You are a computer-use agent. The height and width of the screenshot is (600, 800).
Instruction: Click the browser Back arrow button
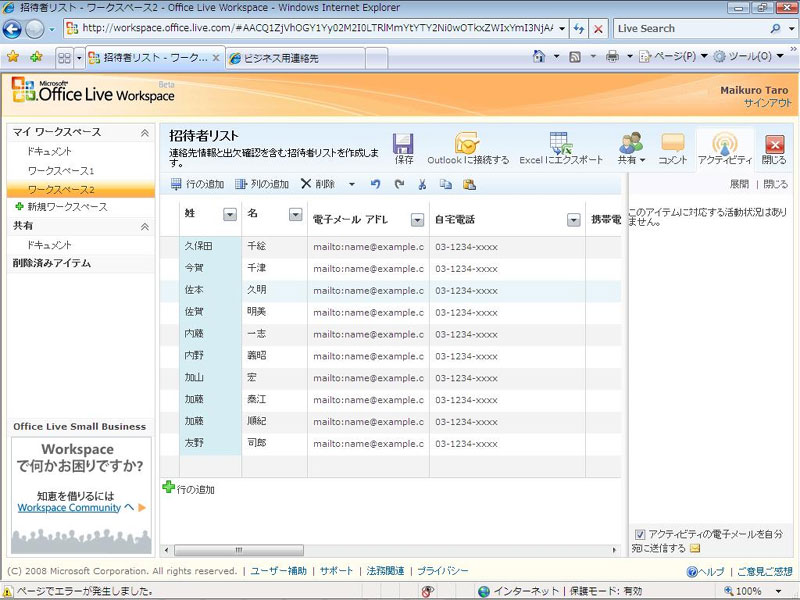click(12, 29)
